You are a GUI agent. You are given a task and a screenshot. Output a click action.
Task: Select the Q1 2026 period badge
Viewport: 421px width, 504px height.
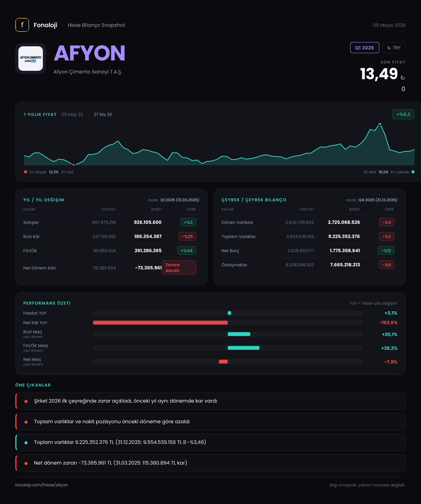pyautogui.click(x=364, y=48)
